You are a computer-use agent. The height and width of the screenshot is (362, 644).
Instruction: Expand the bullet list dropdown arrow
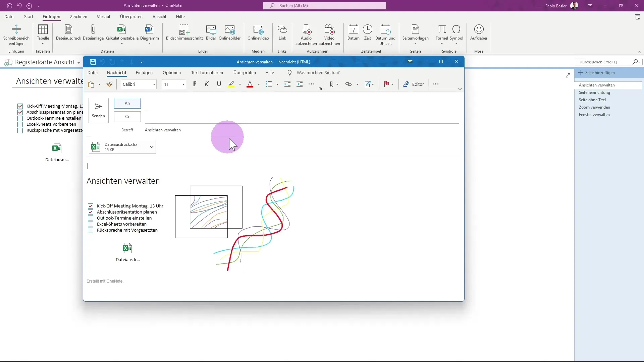click(x=277, y=84)
